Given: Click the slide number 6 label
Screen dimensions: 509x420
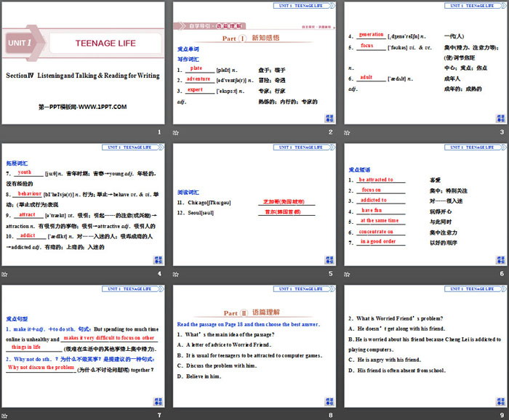Looking at the screenshot, I should point(502,274).
